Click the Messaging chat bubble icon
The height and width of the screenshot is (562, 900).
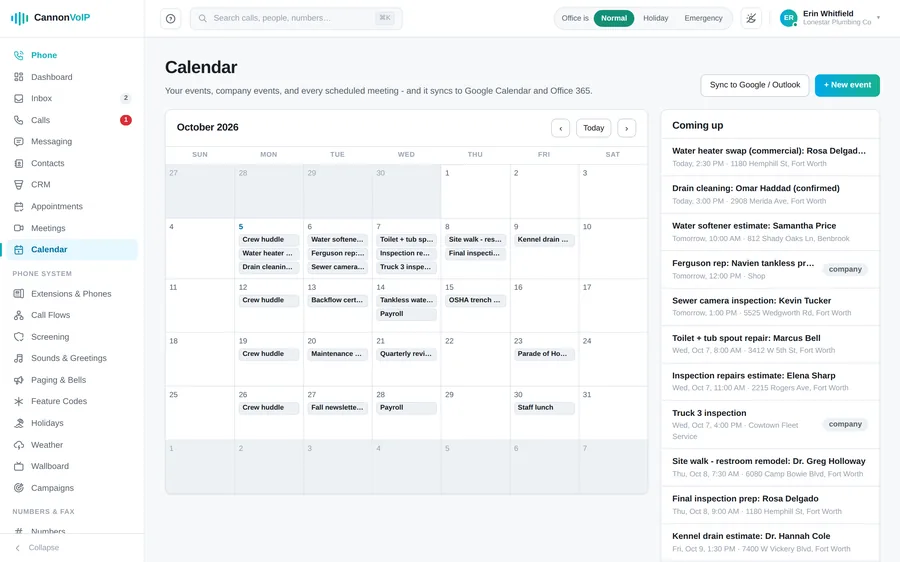tap(19, 141)
